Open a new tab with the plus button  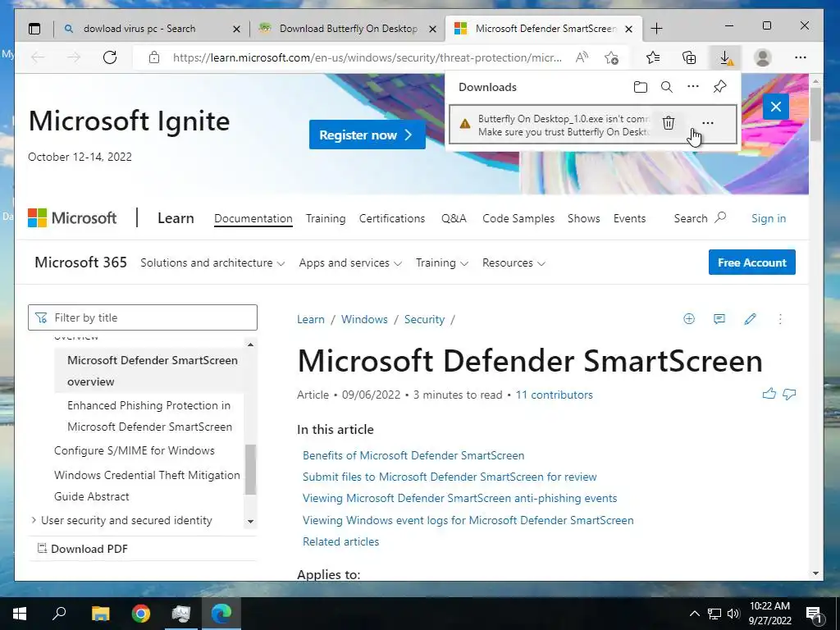[x=657, y=29]
